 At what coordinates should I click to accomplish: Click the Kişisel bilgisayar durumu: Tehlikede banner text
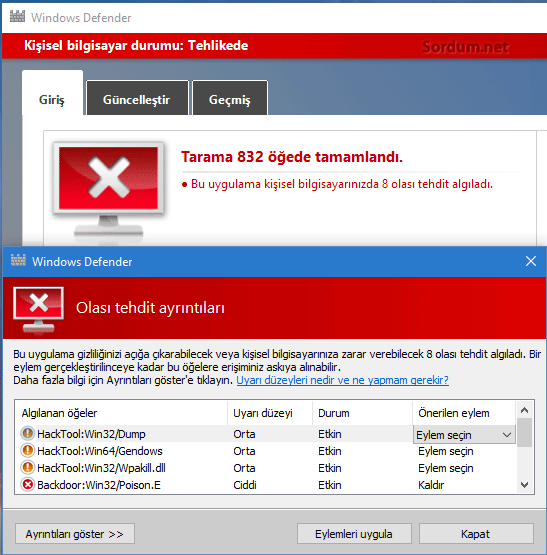click(136, 46)
